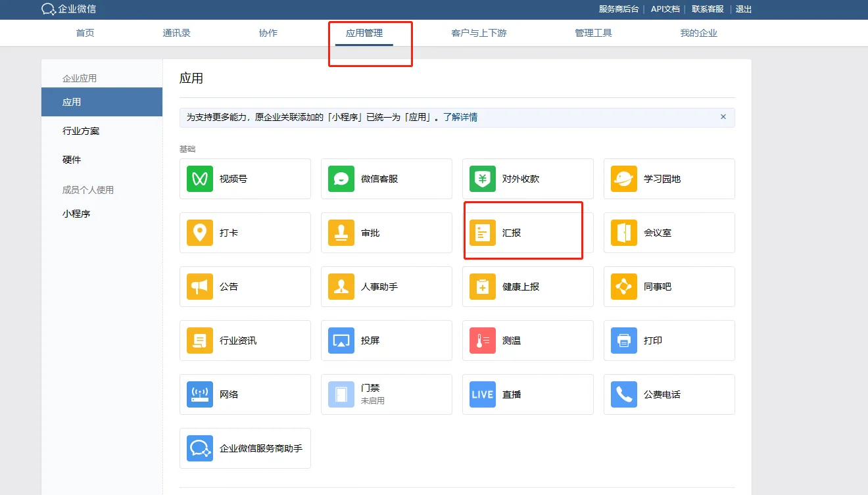868x495 pixels.
Task: Switch to the 管理工具 tab
Action: click(594, 33)
